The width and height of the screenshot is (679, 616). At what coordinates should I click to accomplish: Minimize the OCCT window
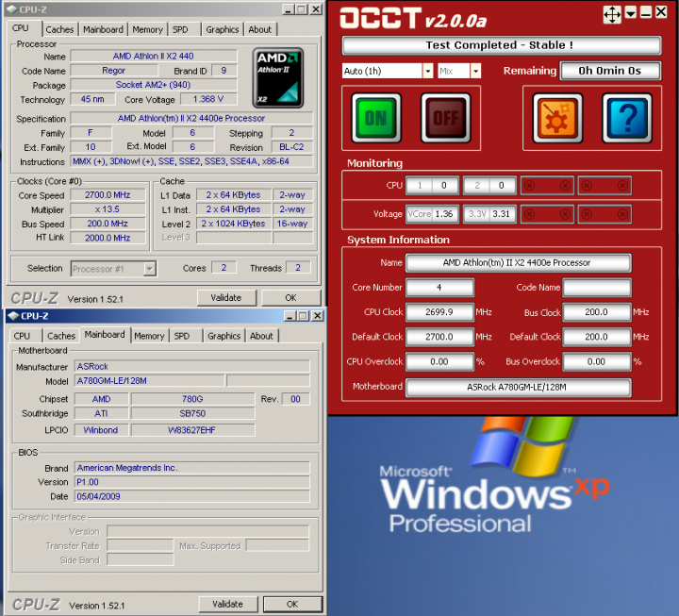[646, 13]
